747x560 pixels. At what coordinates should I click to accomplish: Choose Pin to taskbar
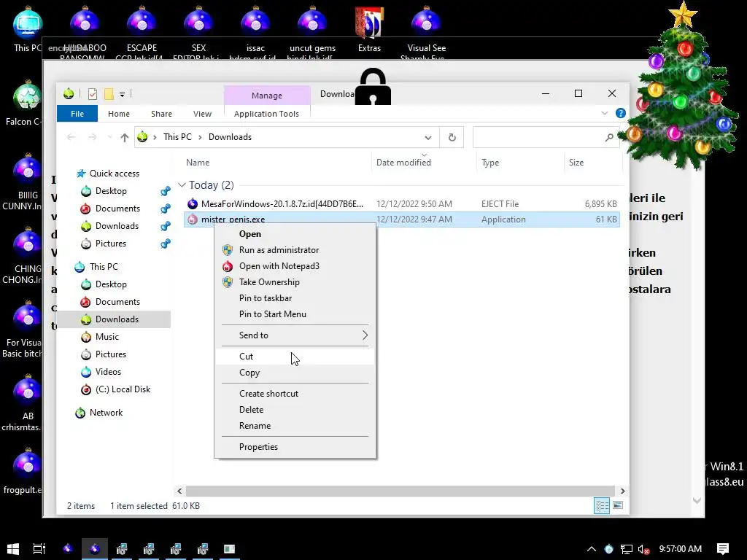295,298
